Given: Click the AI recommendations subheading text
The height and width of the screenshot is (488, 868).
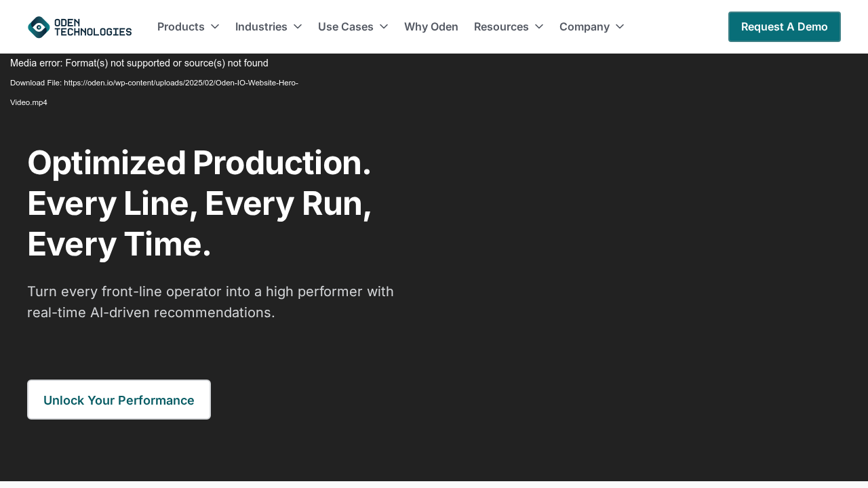Looking at the screenshot, I should click(x=210, y=302).
